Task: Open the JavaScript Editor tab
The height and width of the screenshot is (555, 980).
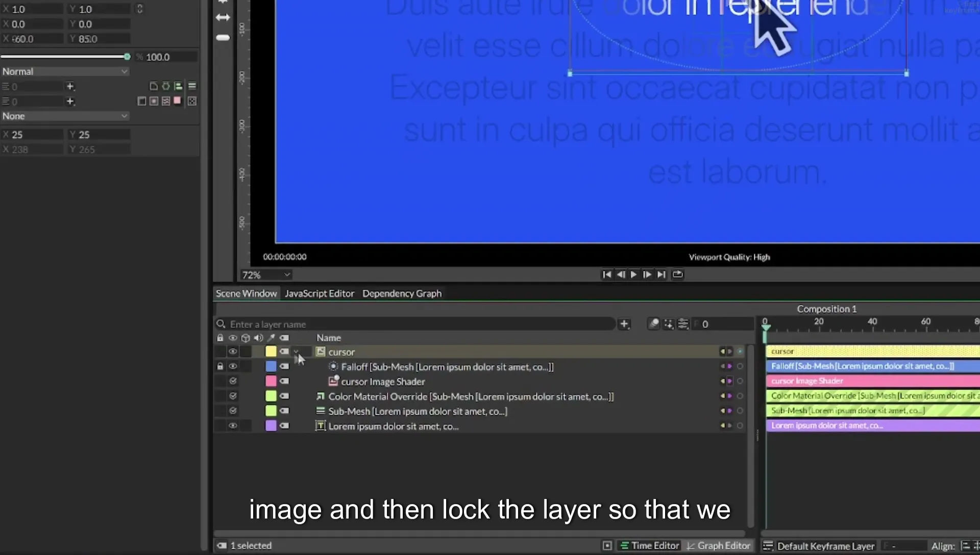Action: click(x=320, y=293)
